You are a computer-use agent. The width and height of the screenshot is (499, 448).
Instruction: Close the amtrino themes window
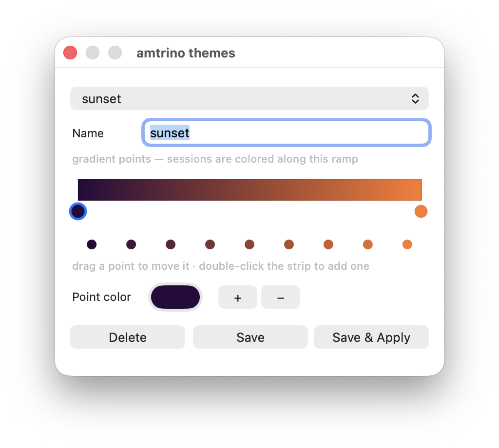[x=70, y=53]
